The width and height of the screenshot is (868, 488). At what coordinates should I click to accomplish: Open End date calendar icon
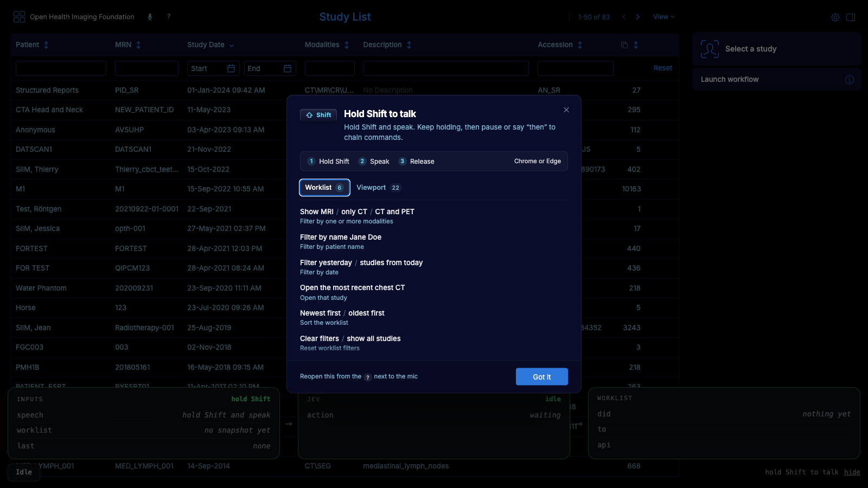[x=288, y=68]
